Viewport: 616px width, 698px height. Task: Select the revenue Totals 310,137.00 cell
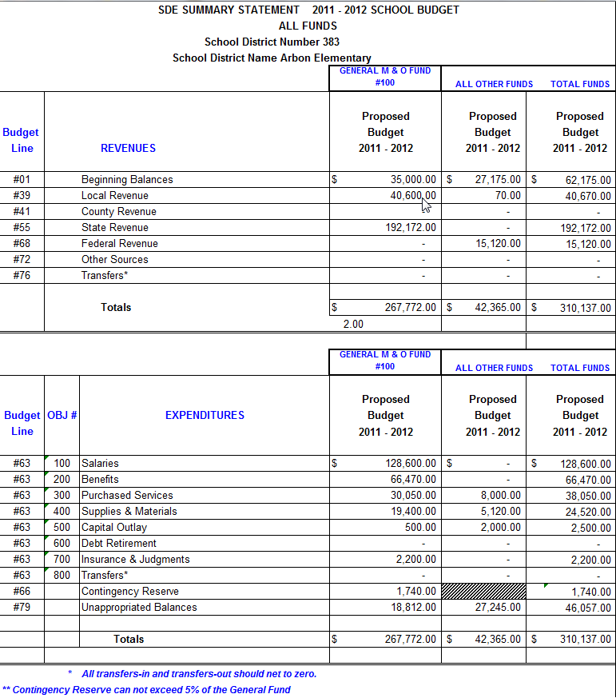pos(571,308)
